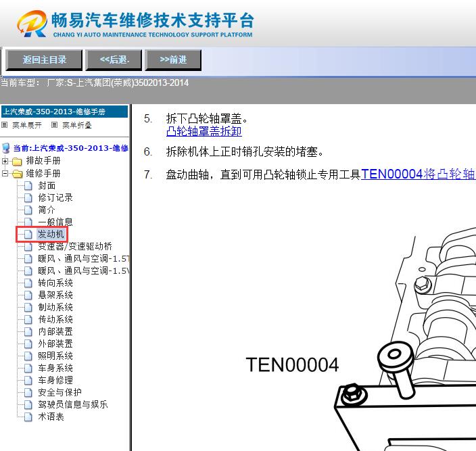Open 暖风、通风与空调-1.5T entry
This screenshot has width=476, height=451.
pyautogui.click(x=83, y=258)
